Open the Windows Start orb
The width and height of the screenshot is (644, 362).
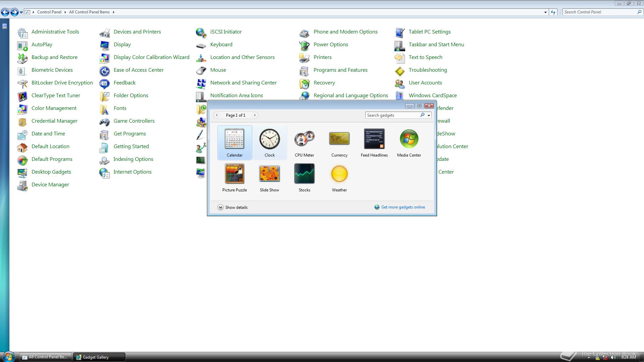[8, 357]
